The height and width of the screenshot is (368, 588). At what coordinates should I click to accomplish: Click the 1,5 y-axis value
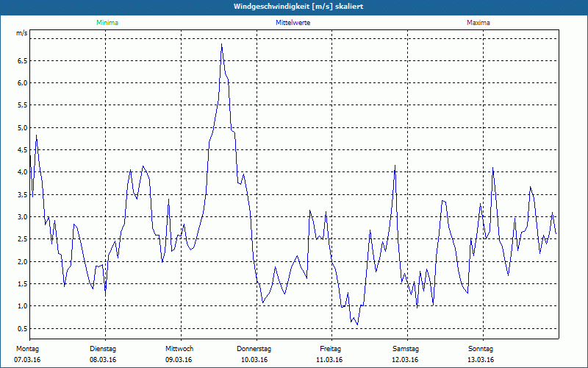tap(23, 284)
